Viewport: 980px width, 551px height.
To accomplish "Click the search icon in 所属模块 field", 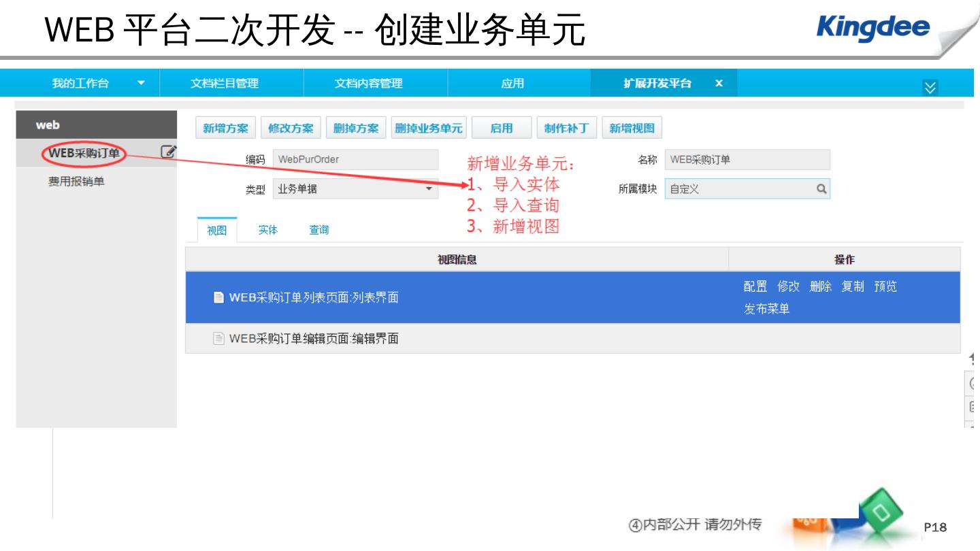I will click(x=821, y=189).
